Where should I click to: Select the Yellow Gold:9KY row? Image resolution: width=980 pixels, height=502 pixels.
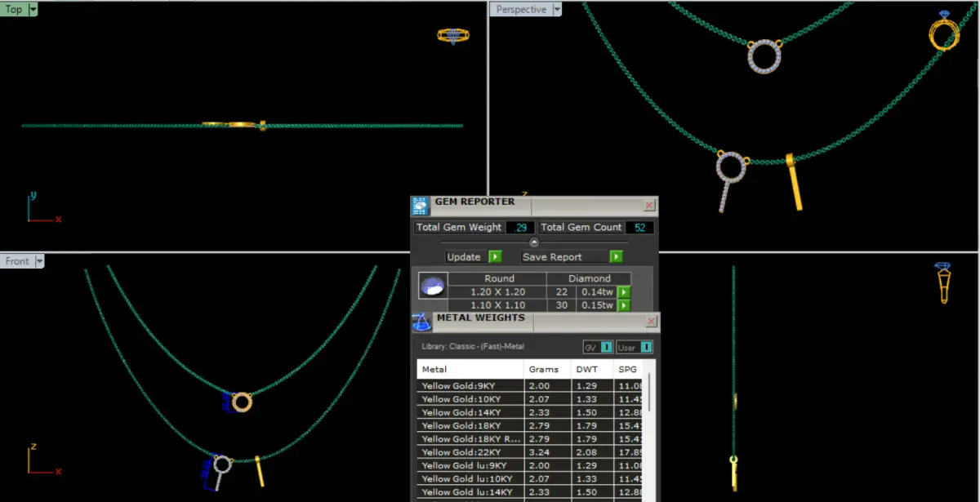pyautogui.click(x=530, y=385)
